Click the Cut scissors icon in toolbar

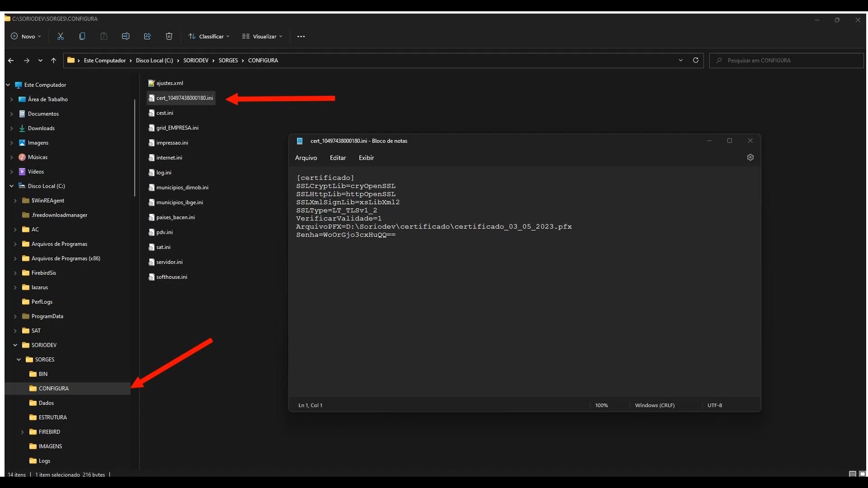tap(61, 36)
